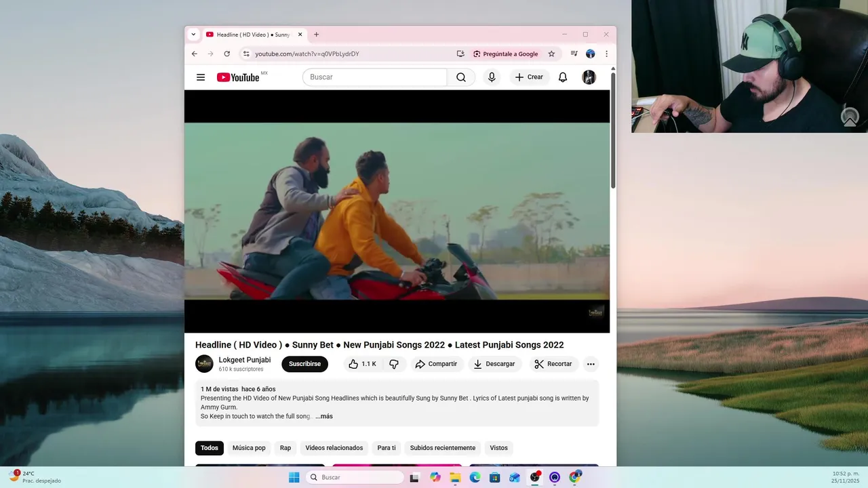Image resolution: width=868 pixels, height=488 pixels.
Task: Select the "Videos relacionados" filter chip
Action: [x=334, y=448]
